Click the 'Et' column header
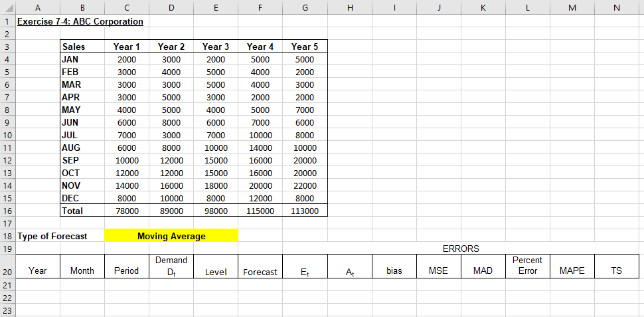The image size is (644, 317). [x=305, y=266]
